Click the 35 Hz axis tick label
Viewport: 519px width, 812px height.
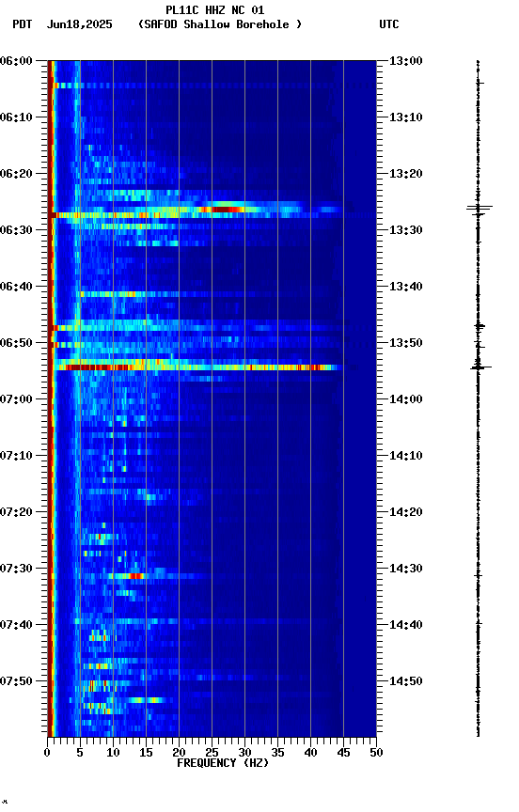pyautogui.click(x=277, y=753)
